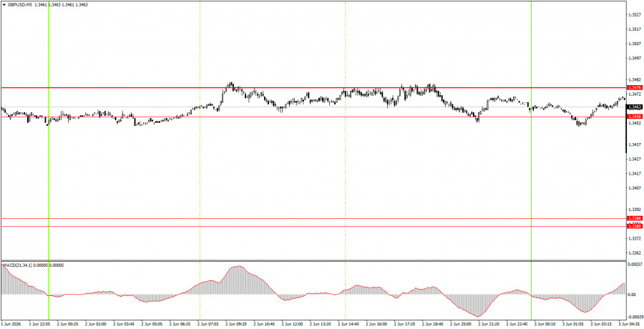
Task: Click the 1.3437 price scale value
Action: tap(635, 144)
